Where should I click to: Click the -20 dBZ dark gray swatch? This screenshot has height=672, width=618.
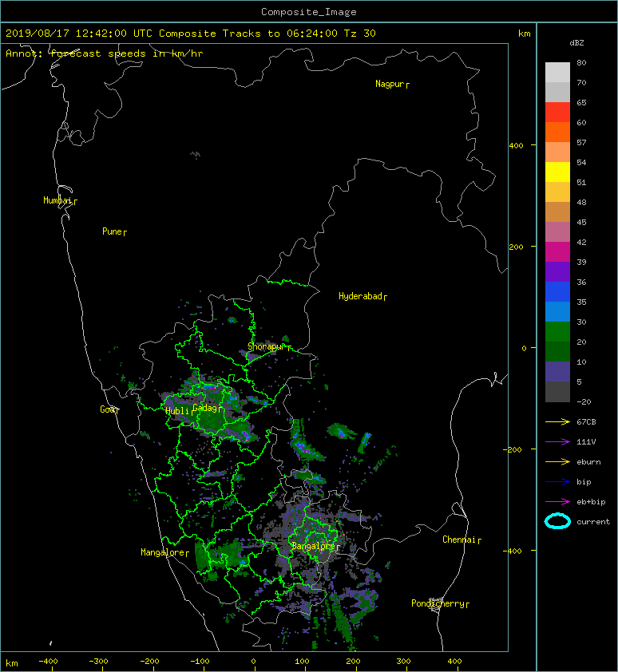point(557,392)
